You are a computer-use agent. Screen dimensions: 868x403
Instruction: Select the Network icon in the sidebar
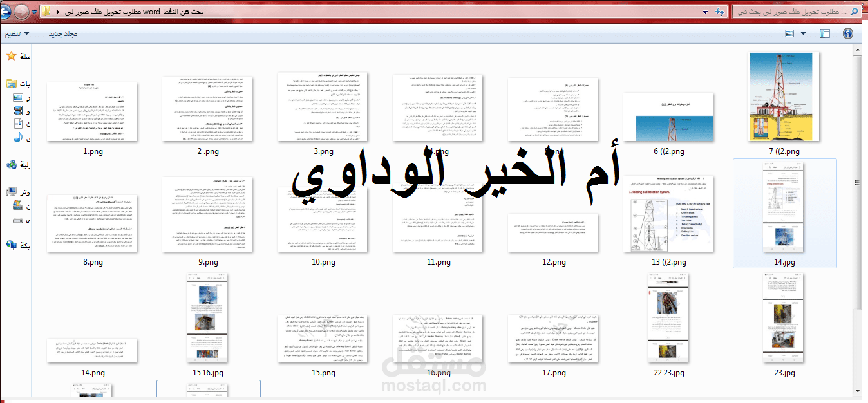(11, 245)
